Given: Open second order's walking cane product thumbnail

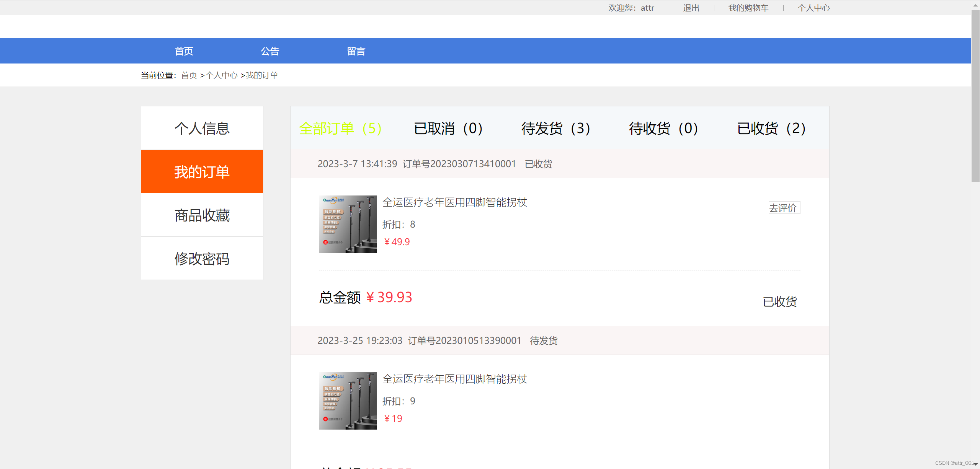Looking at the screenshot, I should click(x=348, y=401).
